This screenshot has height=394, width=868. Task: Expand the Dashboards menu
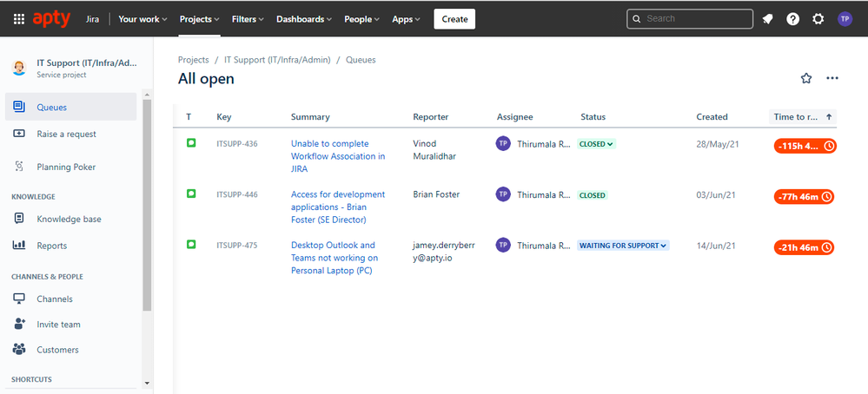coord(304,19)
